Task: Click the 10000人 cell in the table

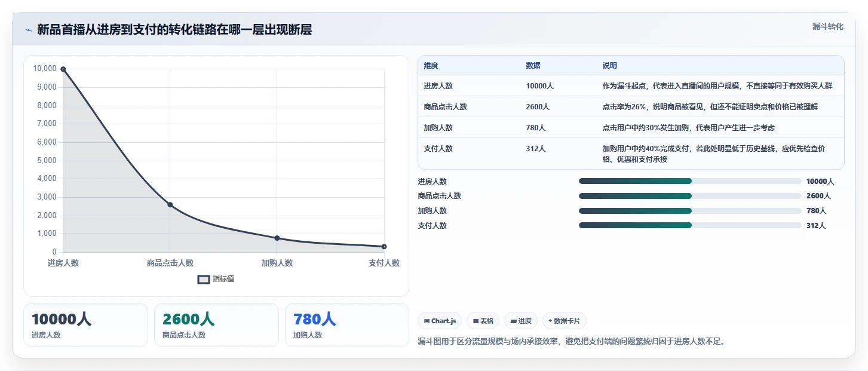Action: [540, 86]
